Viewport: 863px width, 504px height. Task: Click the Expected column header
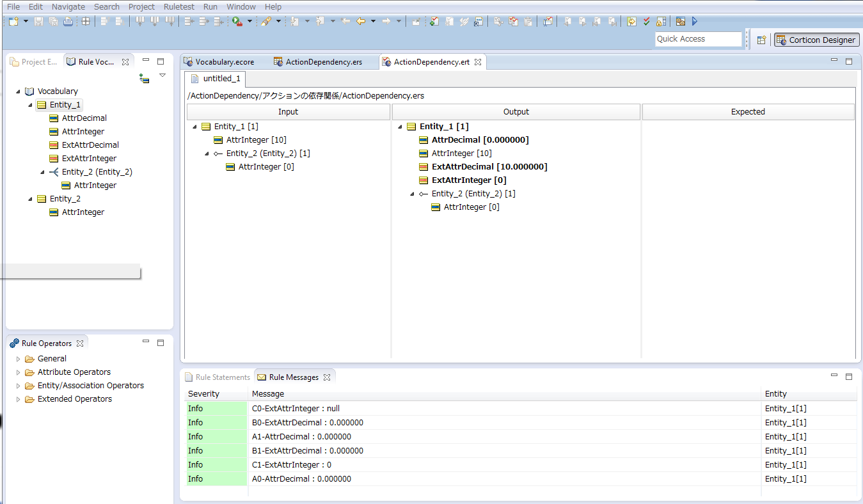point(748,112)
